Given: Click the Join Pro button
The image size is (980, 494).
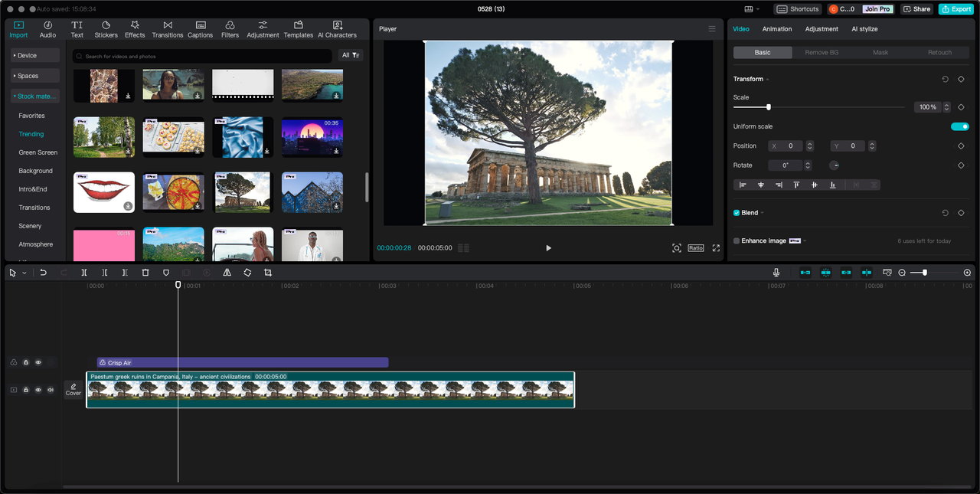Looking at the screenshot, I should [x=877, y=9].
